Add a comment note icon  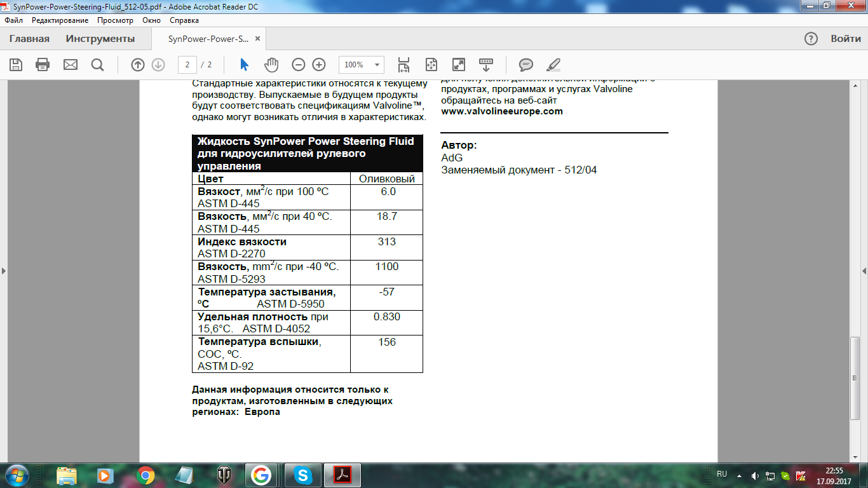[526, 65]
